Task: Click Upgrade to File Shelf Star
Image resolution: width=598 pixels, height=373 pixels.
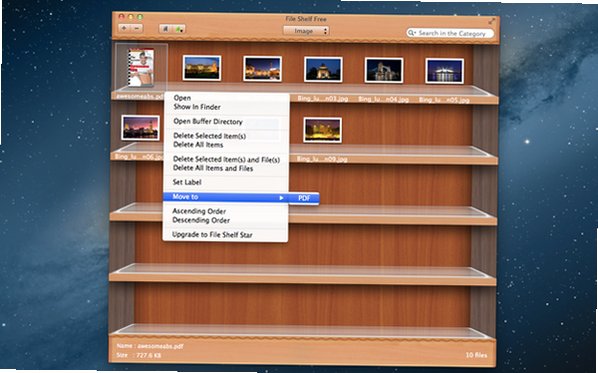Action: [212, 235]
